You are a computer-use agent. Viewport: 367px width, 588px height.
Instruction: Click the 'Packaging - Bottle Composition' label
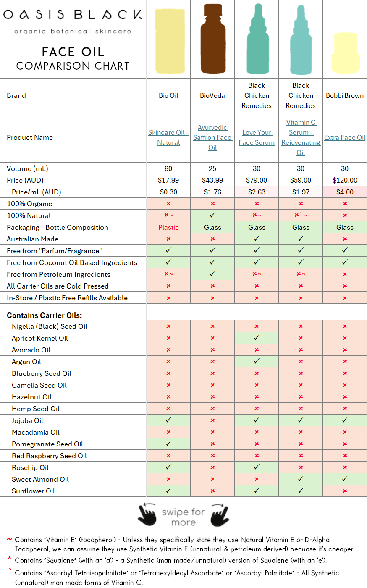pos(58,227)
